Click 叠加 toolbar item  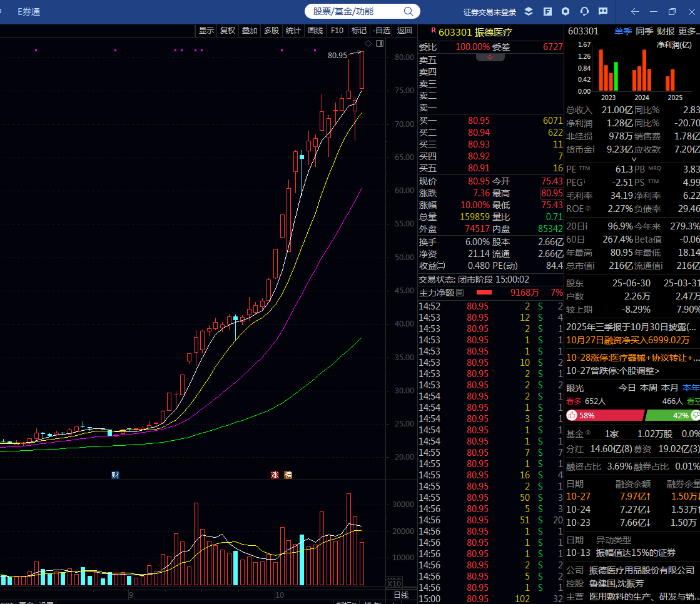[250, 31]
